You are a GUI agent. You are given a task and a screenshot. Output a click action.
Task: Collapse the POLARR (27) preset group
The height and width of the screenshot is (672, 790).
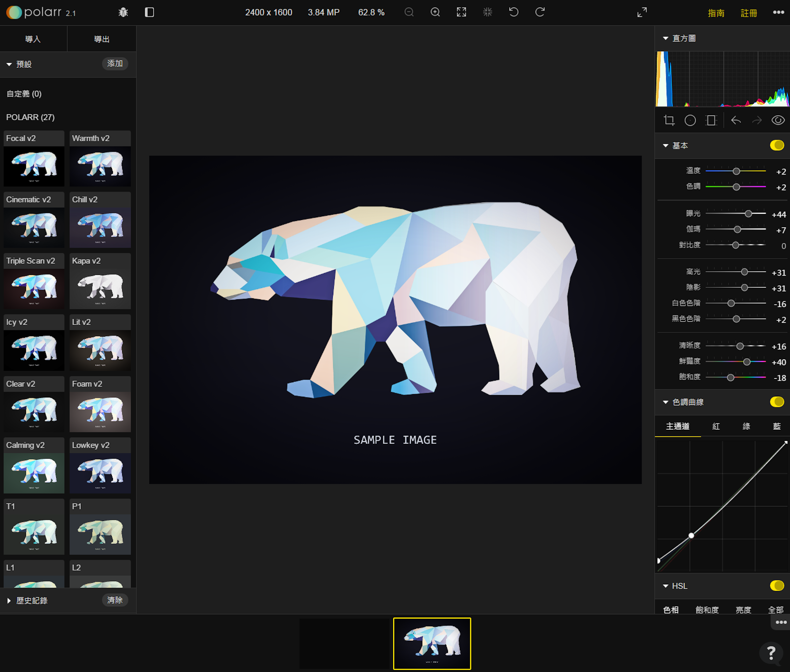click(x=31, y=117)
